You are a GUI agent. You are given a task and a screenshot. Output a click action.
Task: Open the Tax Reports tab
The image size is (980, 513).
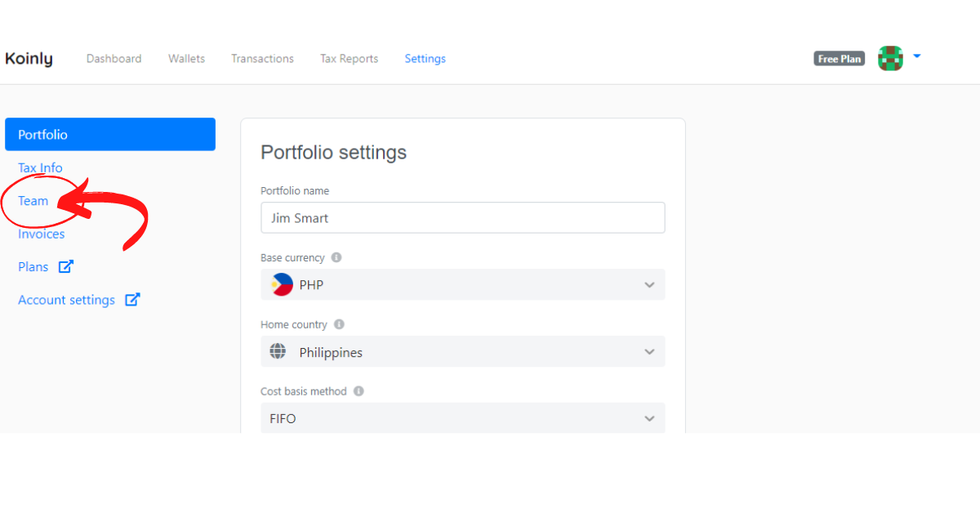pyautogui.click(x=349, y=59)
